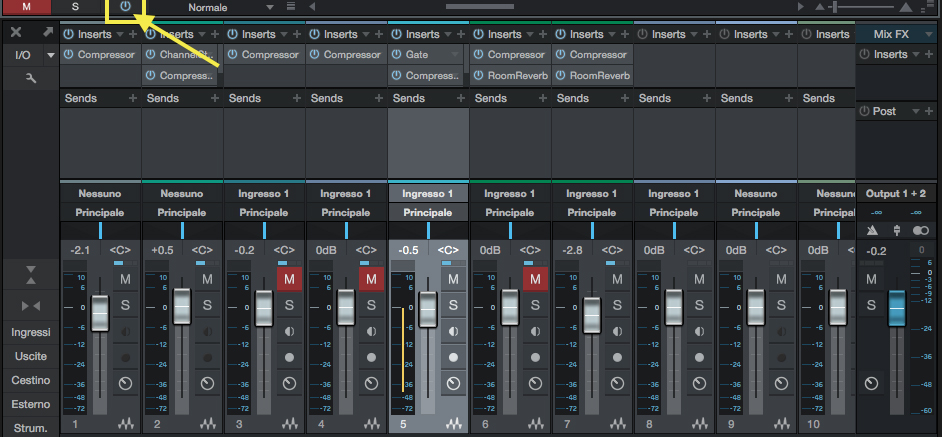Select the Cestino tab in sidebar
Viewport: 942px width, 437px height.
(x=30, y=380)
